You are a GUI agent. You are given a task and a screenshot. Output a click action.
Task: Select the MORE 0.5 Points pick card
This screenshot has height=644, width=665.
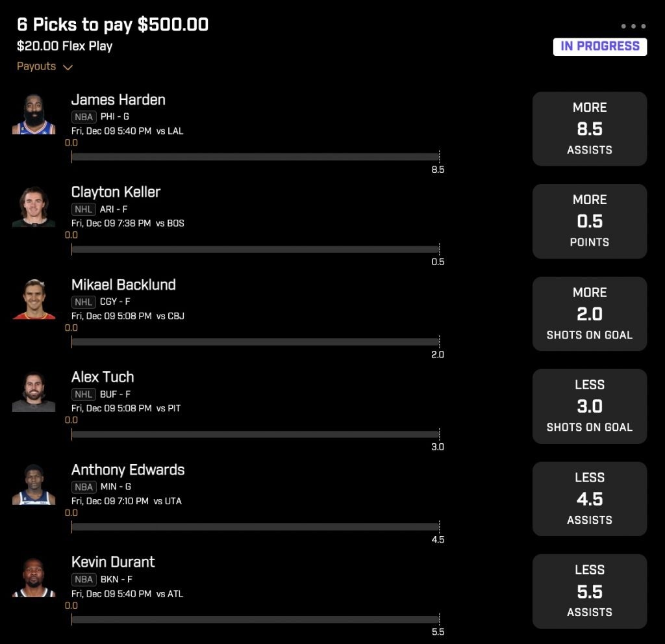pos(590,221)
